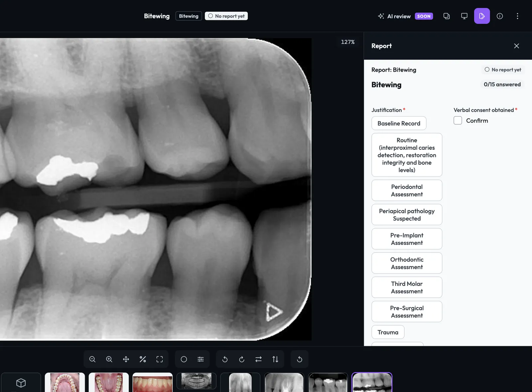Select the pan move tool
Screen dimensions: 532x392
coord(126,359)
